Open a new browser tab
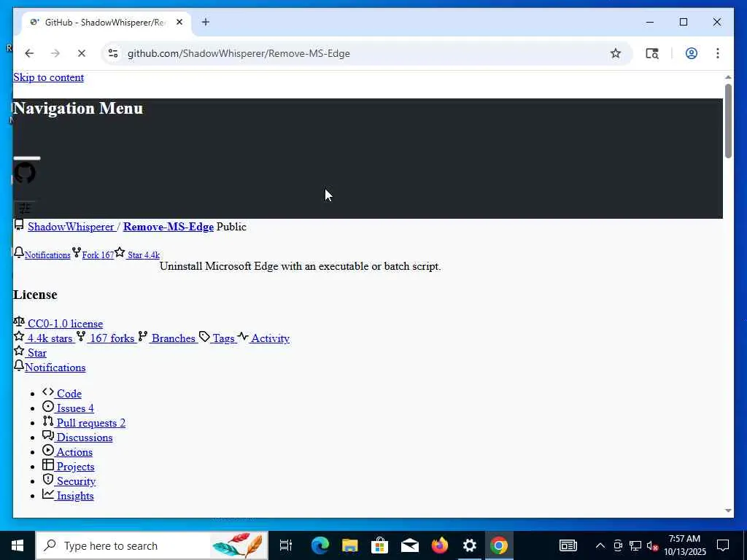Screen dimensions: 747x560 (205, 22)
